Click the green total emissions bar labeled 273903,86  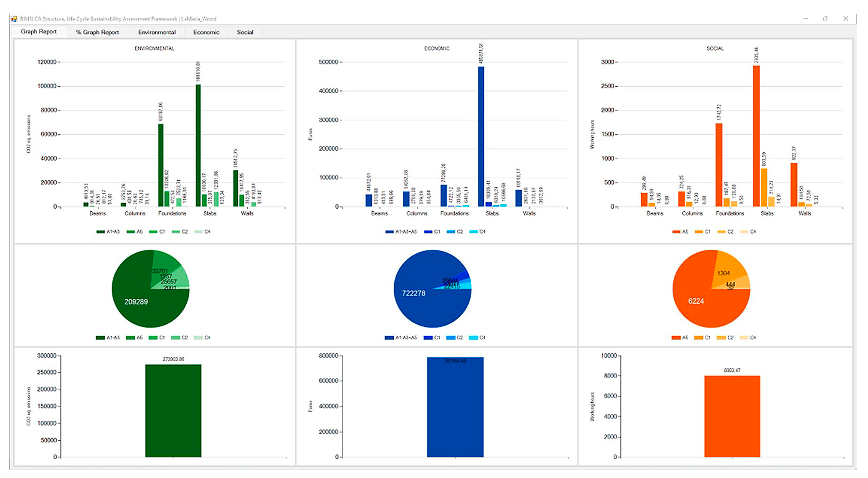pos(173,411)
